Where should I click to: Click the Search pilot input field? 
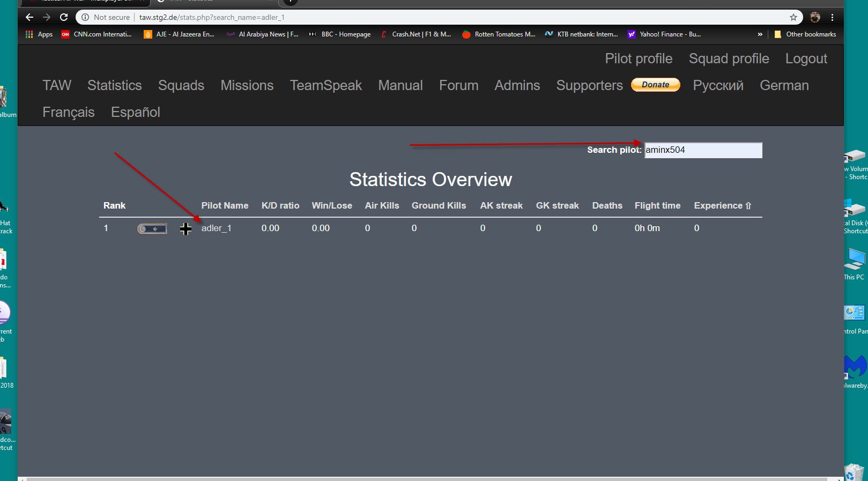pos(703,150)
